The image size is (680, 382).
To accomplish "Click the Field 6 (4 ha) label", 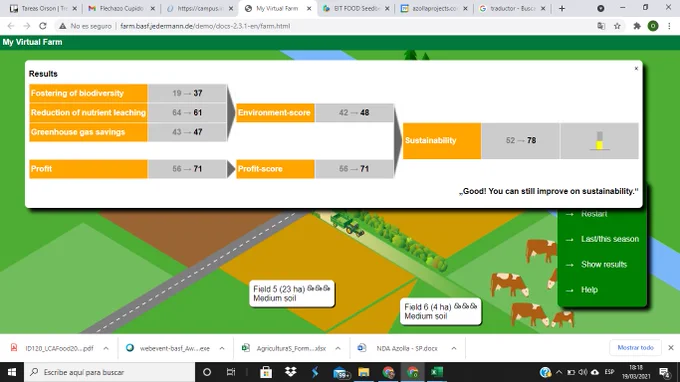I will pos(440,311).
